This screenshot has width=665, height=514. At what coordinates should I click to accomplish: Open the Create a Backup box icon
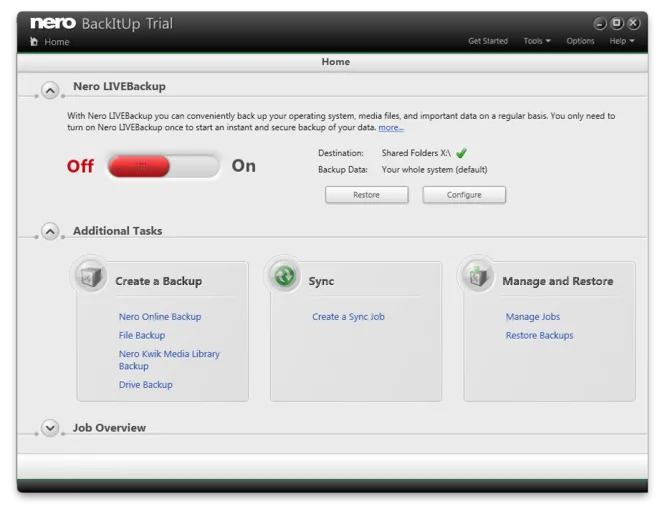(x=90, y=277)
